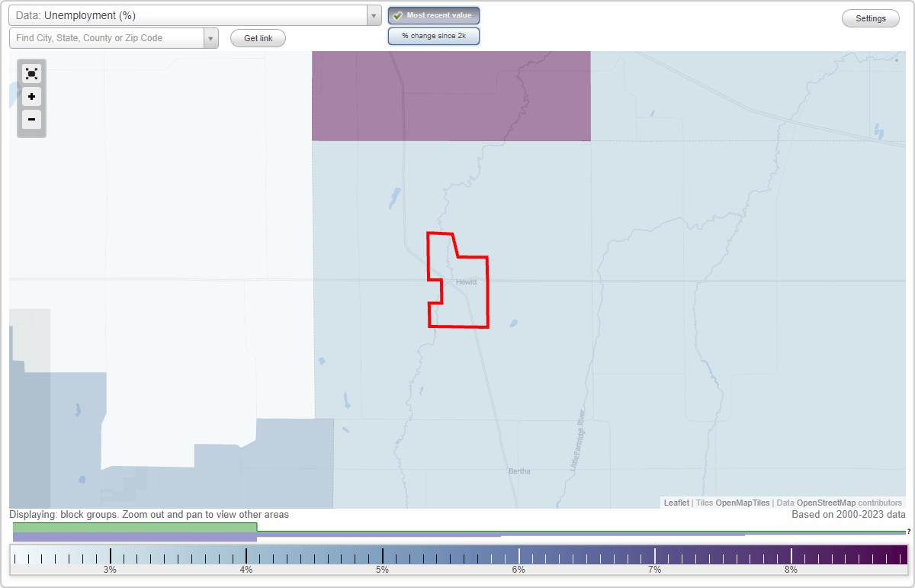Expand the location search dropdown arrow
915x588 pixels.
pos(210,37)
